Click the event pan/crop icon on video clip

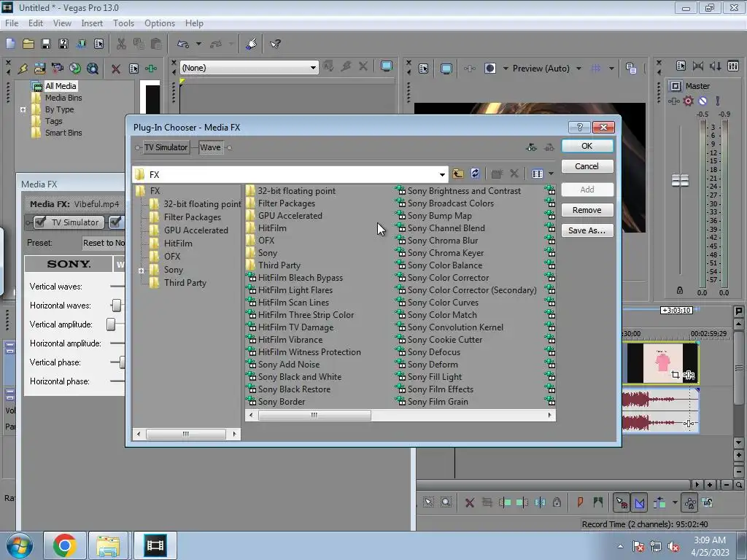tap(675, 375)
